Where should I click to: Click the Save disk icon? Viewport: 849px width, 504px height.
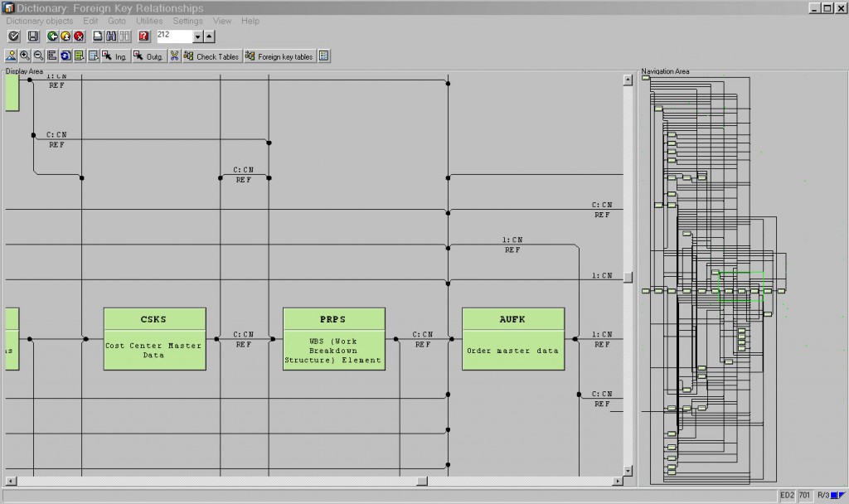pos(33,36)
